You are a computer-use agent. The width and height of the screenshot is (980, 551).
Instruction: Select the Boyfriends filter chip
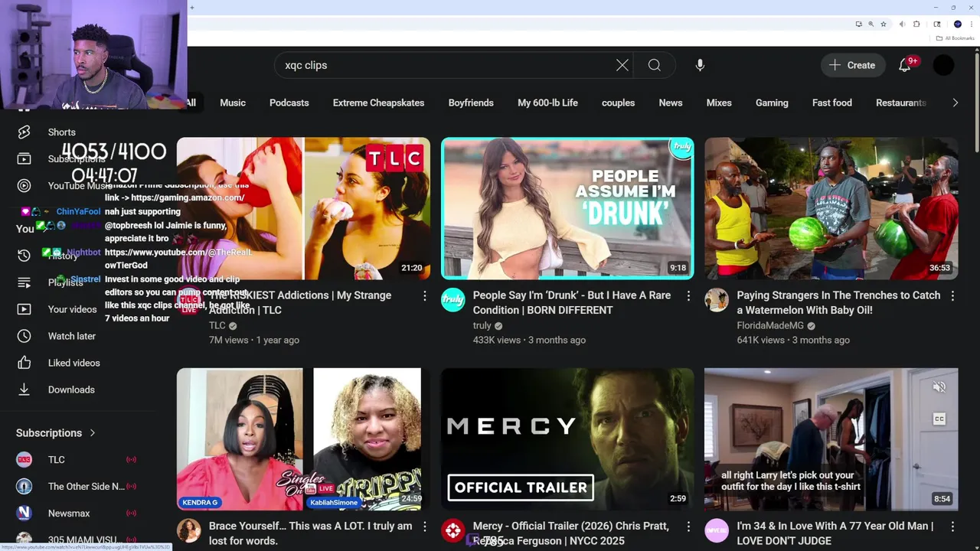tap(471, 103)
